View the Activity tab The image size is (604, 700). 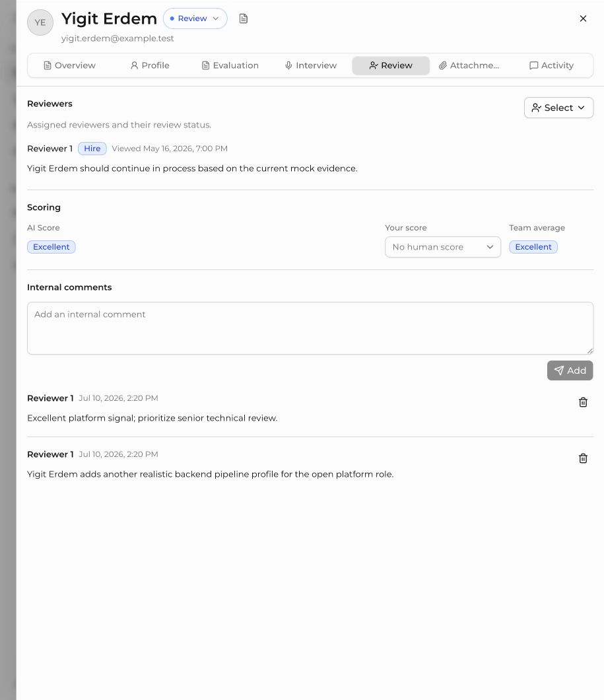[x=551, y=65]
